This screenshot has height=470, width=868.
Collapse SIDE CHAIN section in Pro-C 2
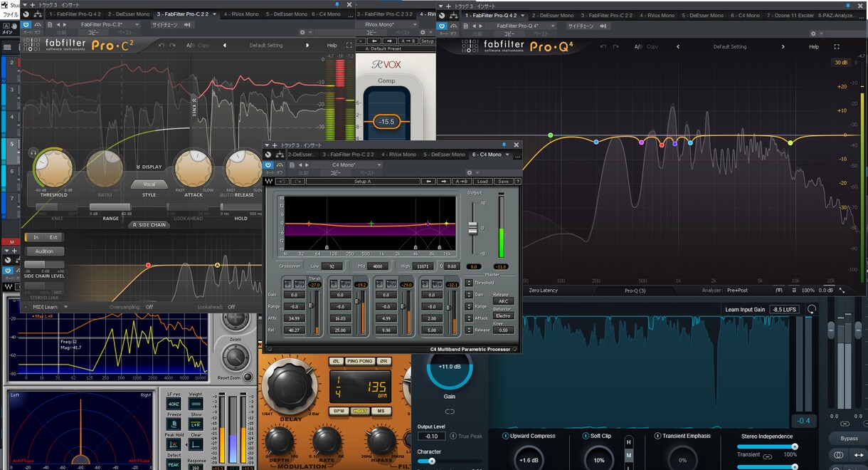tap(149, 224)
